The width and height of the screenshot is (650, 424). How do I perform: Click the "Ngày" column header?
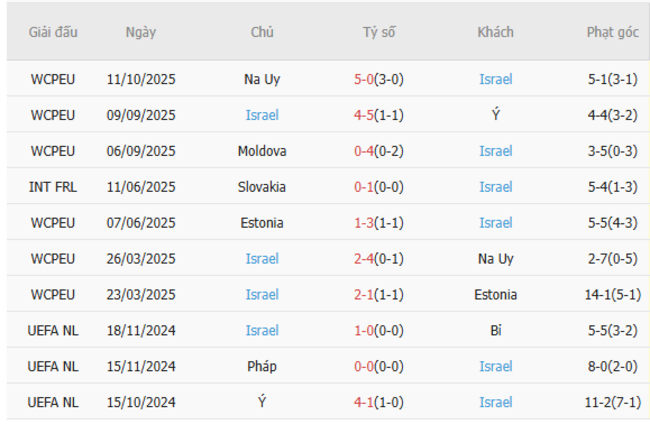tap(140, 32)
